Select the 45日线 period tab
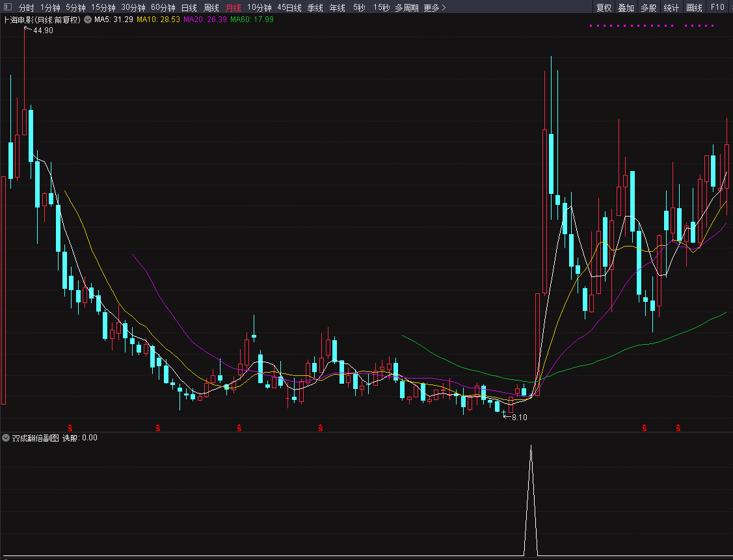The image size is (733, 560). pos(289,7)
